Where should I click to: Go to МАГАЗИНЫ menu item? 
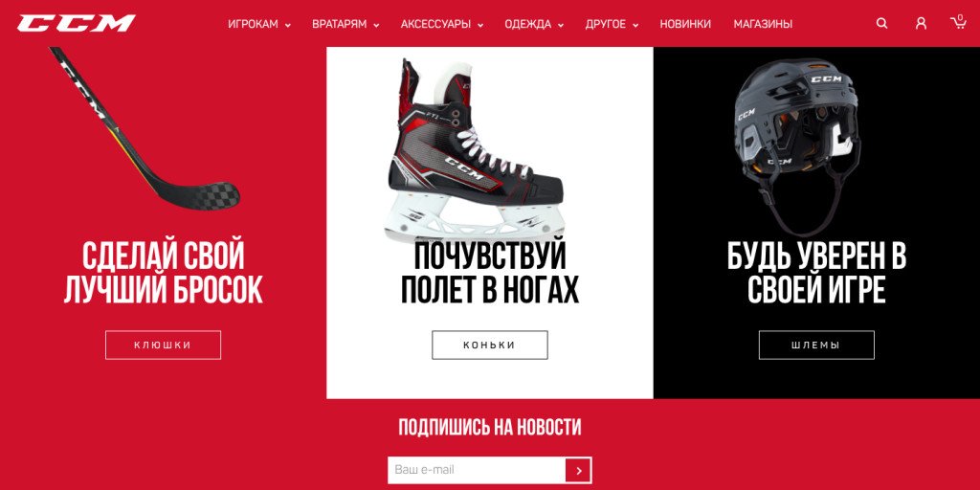(763, 24)
